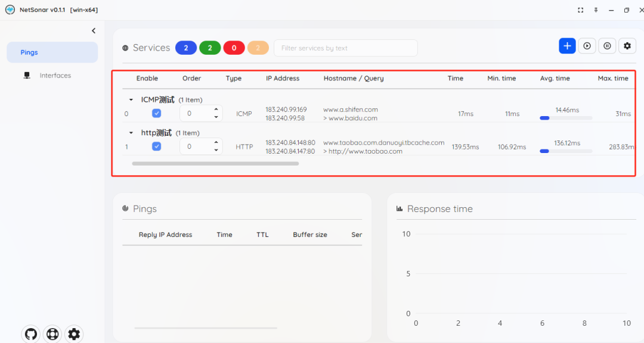Sort by TTL column header
This screenshot has width=644, height=343.
[262, 235]
